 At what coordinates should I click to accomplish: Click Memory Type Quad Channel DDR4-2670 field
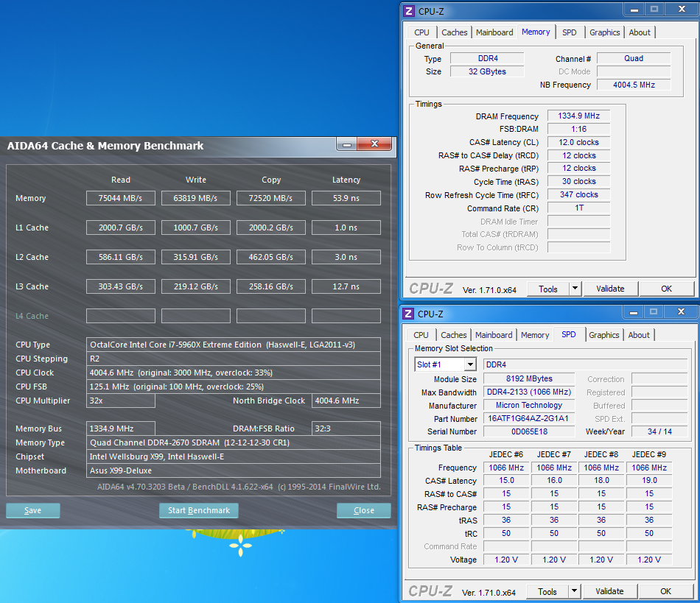[x=234, y=442]
